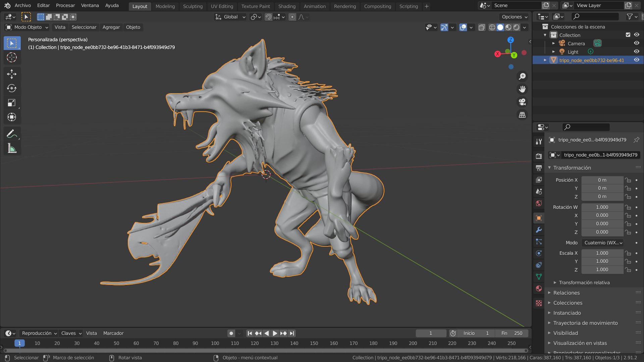
Task: Click the Escala Z value field
Action: [x=602, y=269]
